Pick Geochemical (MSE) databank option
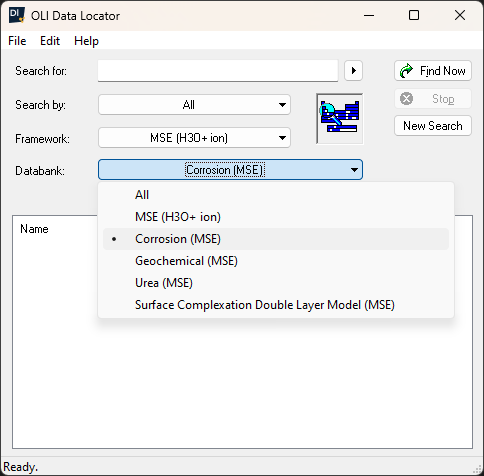 pyautogui.click(x=276, y=261)
